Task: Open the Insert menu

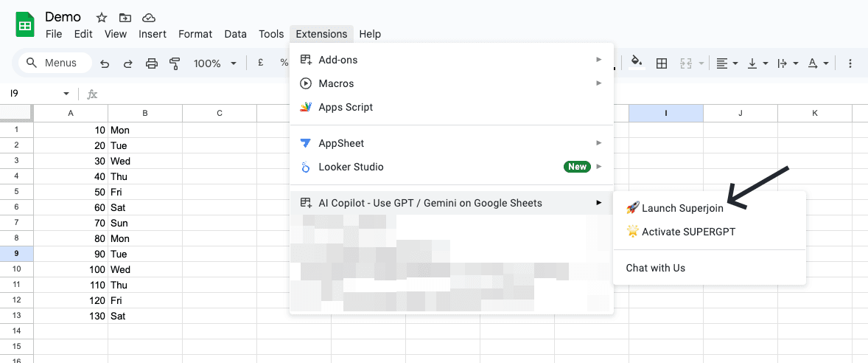Action: pos(153,34)
